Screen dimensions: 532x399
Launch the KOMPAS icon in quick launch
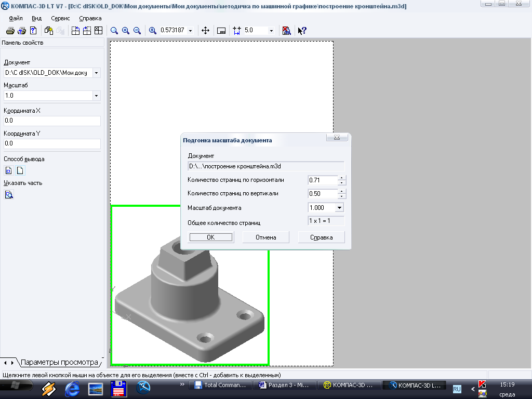143,387
